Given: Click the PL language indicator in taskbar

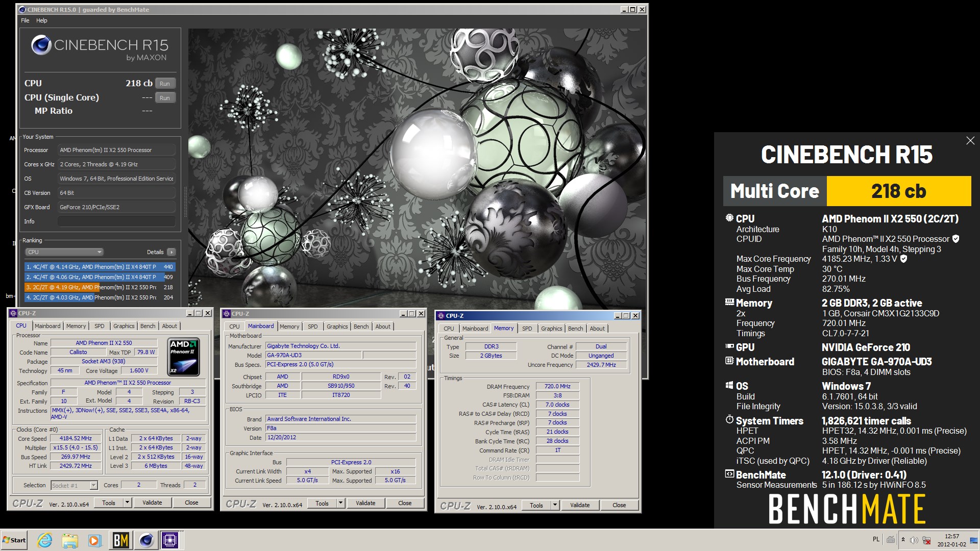Looking at the screenshot, I should [876, 539].
